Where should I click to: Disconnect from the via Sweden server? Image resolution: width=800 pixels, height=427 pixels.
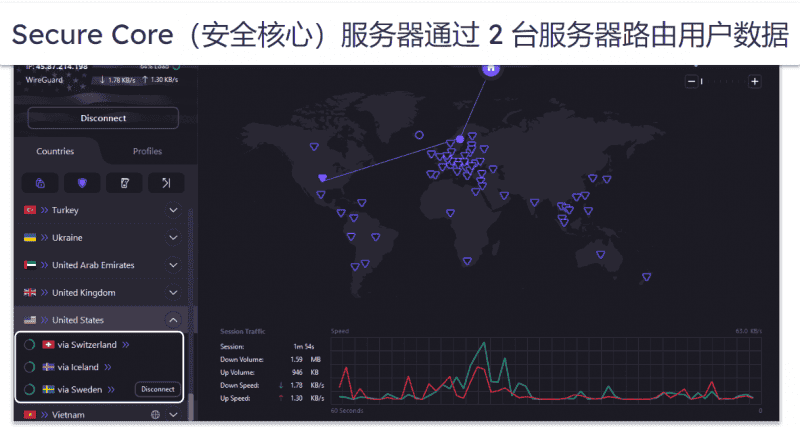point(158,389)
